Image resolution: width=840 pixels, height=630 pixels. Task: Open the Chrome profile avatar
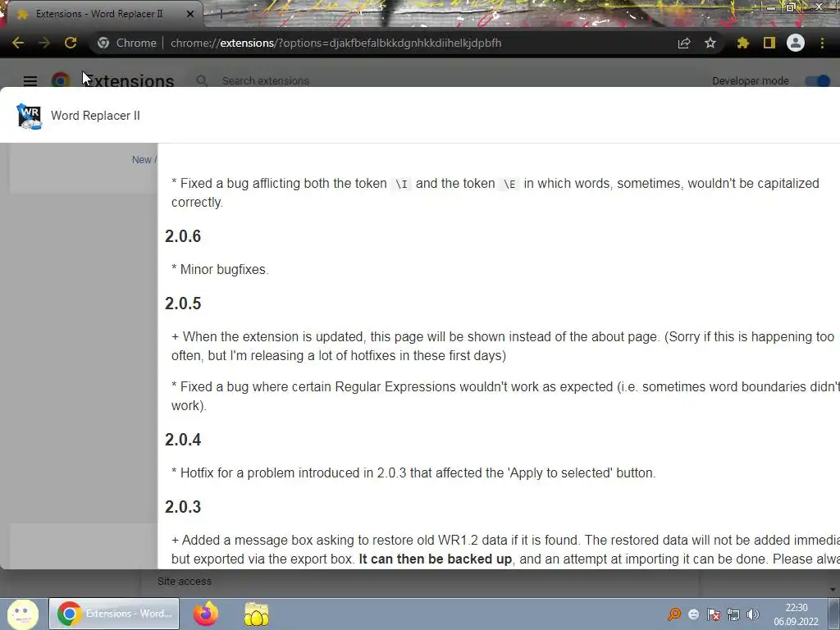[x=796, y=43]
